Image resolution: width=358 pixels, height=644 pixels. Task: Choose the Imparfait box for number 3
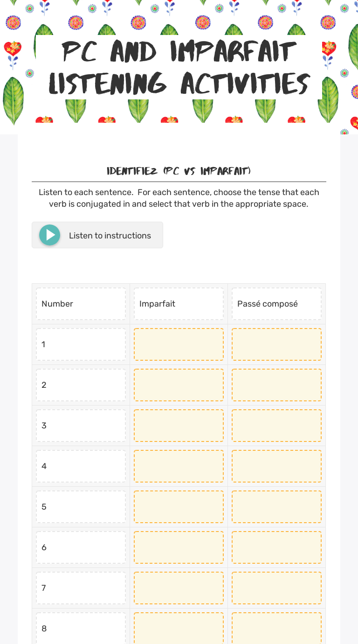tap(179, 426)
